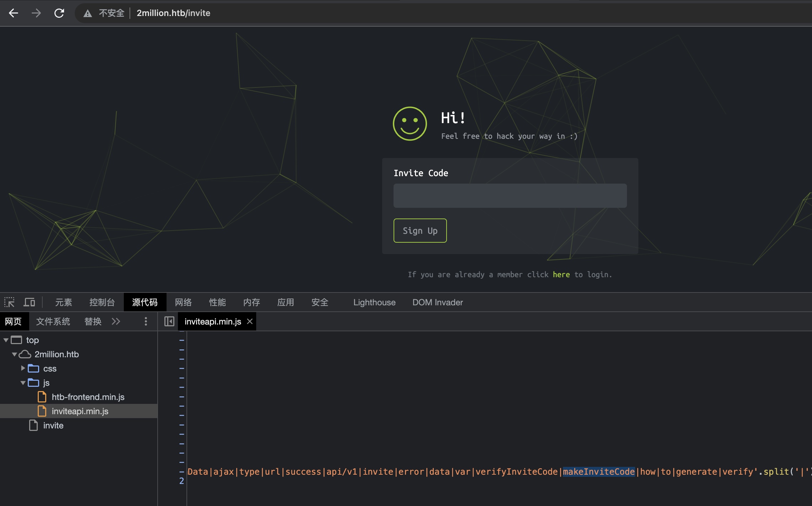Screen dimensions: 812x506
Task: Close the inviteapi.min.js editor tab
Action: (250, 322)
